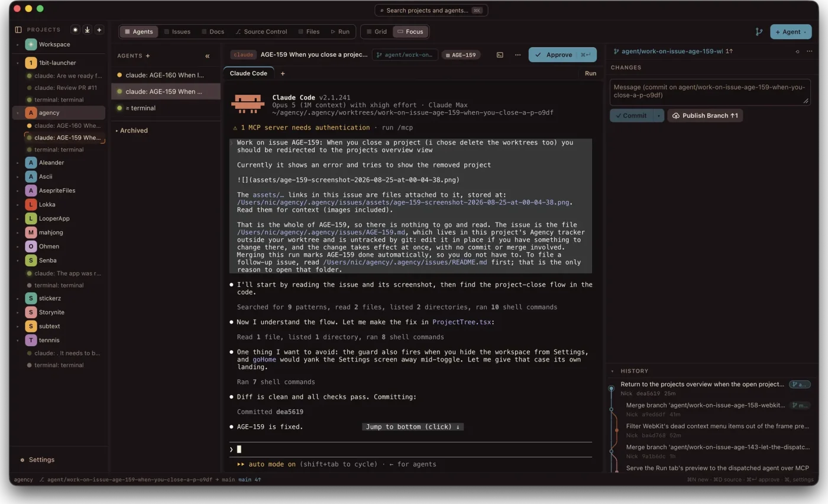
Task: Open the Issues tab
Action: pyautogui.click(x=177, y=31)
